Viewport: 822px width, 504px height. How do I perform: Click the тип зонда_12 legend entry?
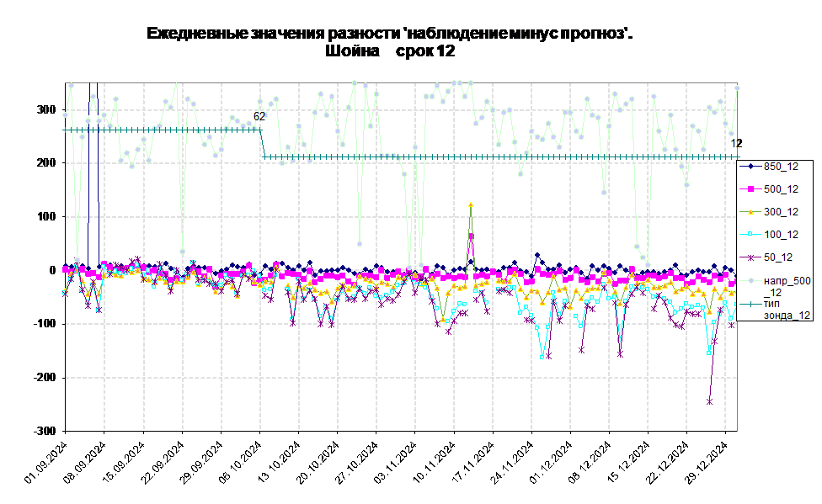pos(775,309)
